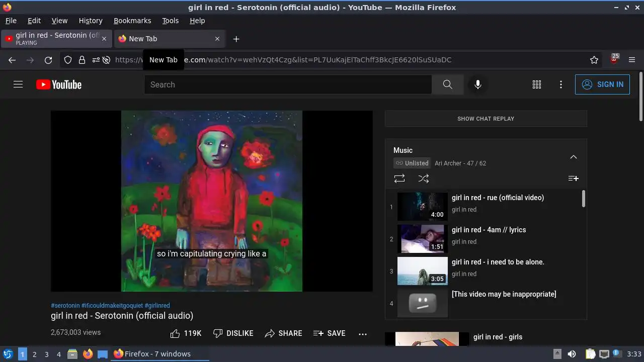Image resolution: width=644 pixels, height=362 pixels.
Task: Close the girl in red Serotonin tab
Action: coord(104,39)
